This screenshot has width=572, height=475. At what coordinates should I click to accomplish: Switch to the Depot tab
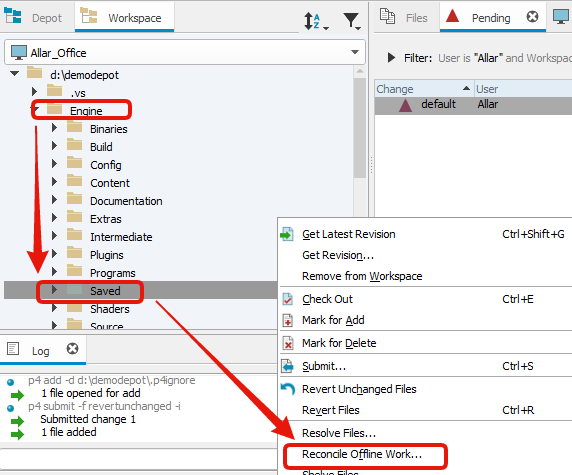[x=34, y=17]
